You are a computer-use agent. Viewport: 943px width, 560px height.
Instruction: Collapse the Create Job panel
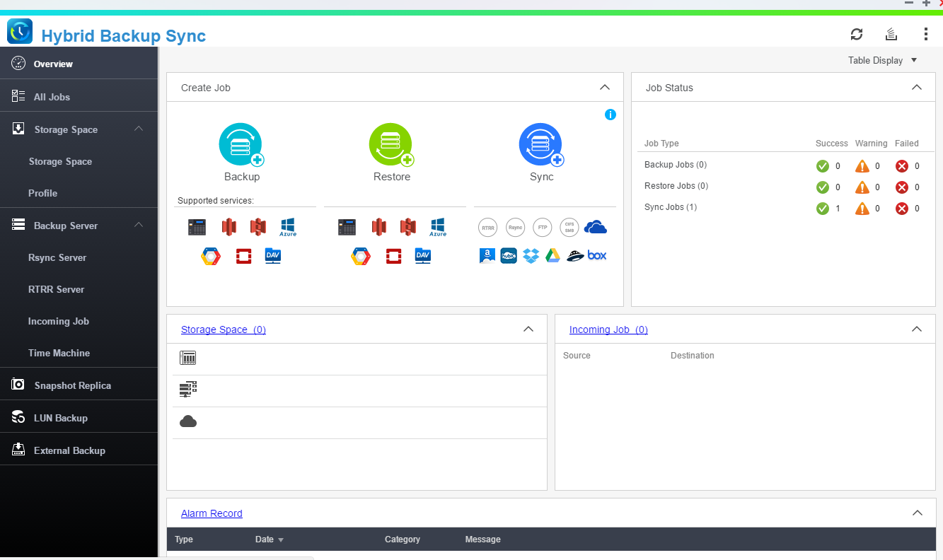pos(605,88)
